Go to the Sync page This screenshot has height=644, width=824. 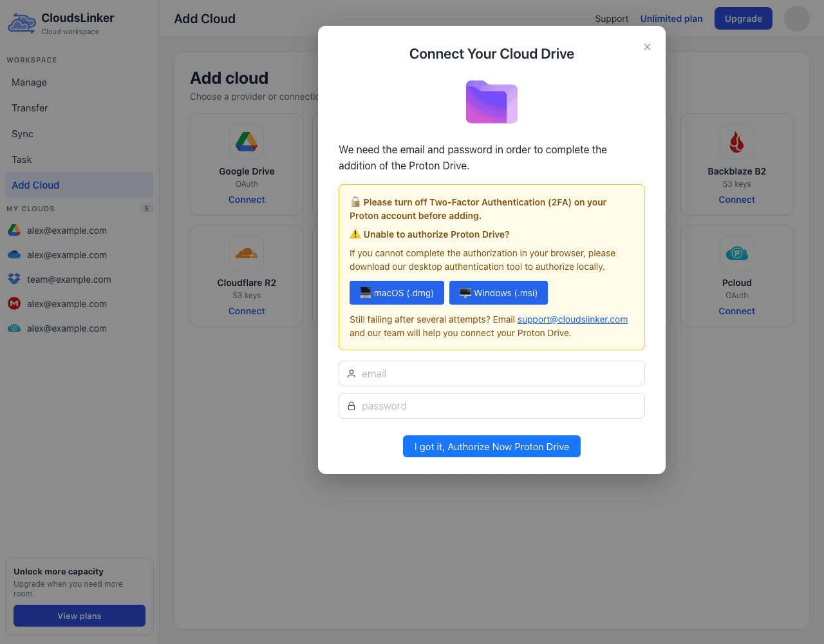[79, 134]
